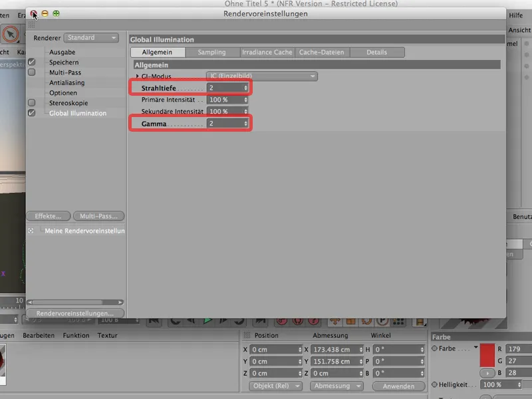Click the red Farbe color swatch
This screenshot has height=399, width=532.
(x=487, y=355)
